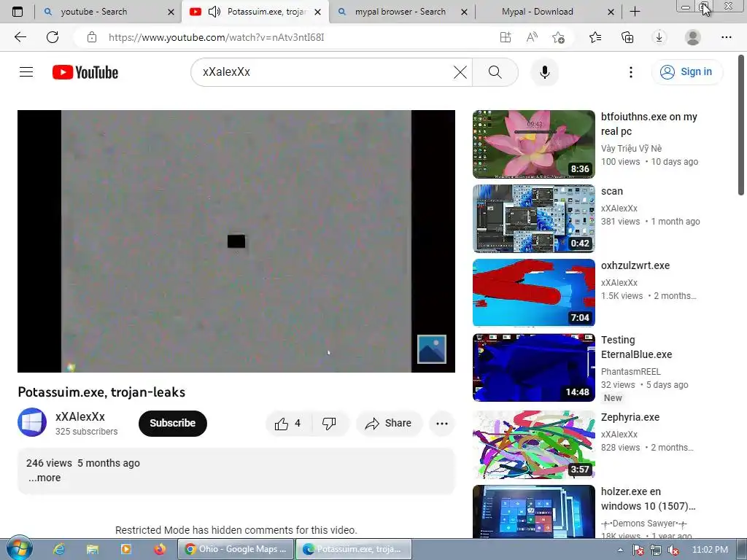Open Edge Settings and more menu
Image resolution: width=747 pixels, height=560 pixels.
(726, 37)
